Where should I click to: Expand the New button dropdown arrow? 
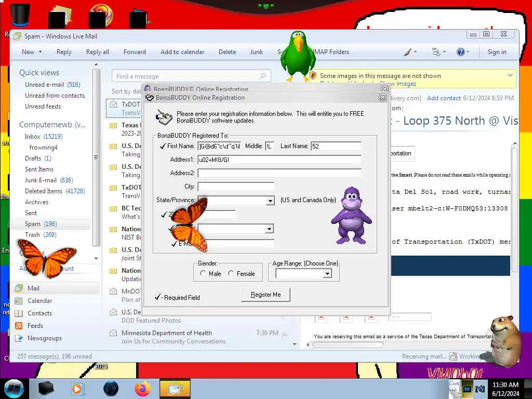click(40, 52)
